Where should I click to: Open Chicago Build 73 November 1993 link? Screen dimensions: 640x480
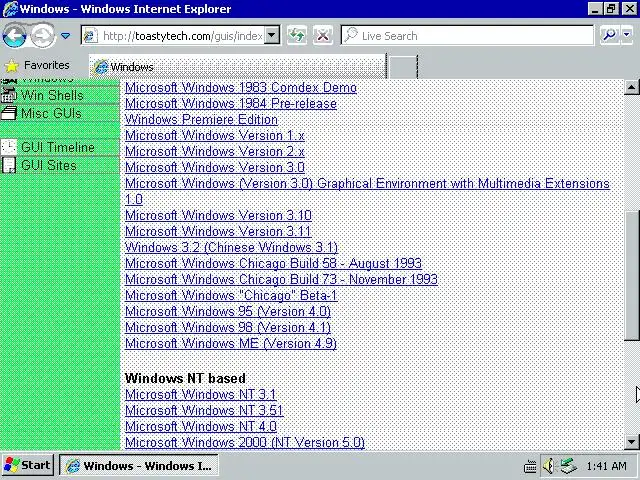[x=281, y=280]
